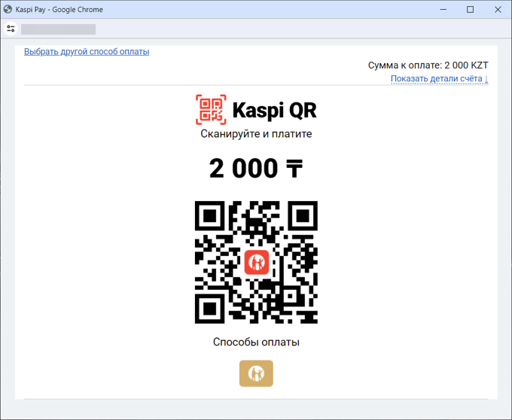The height and width of the screenshot is (420, 512).
Task: Click the globe favicon in title bar
Action: (8, 10)
